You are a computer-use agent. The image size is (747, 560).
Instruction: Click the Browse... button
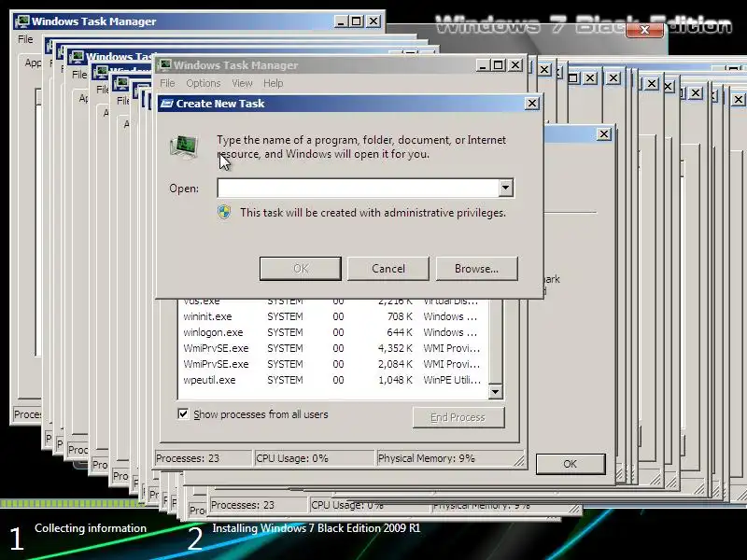[x=476, y=269]
